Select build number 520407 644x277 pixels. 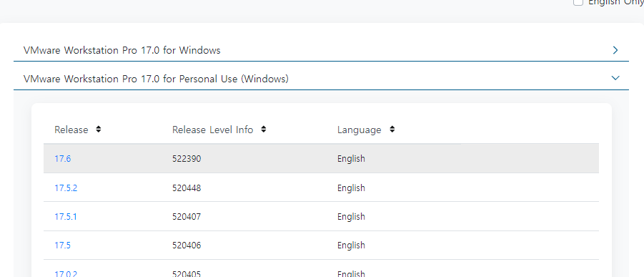pyautogui.click(x=187, y=216)
